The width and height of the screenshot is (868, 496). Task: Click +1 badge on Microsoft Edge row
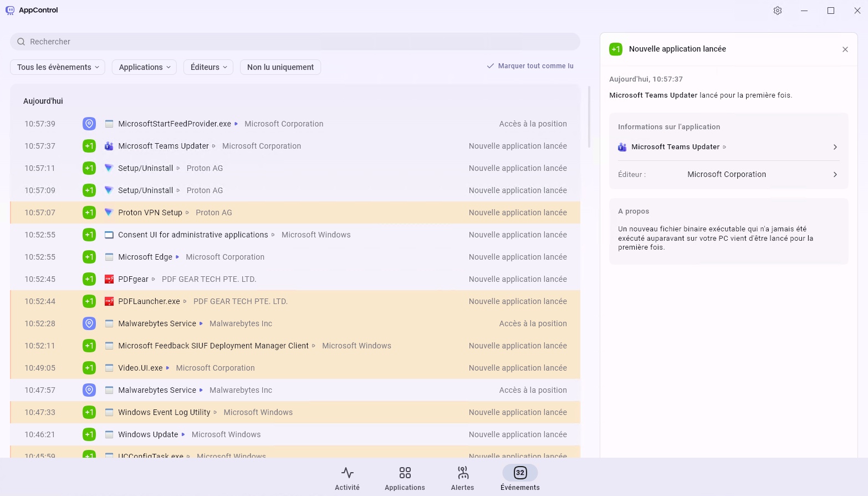[x=89, y=257]
